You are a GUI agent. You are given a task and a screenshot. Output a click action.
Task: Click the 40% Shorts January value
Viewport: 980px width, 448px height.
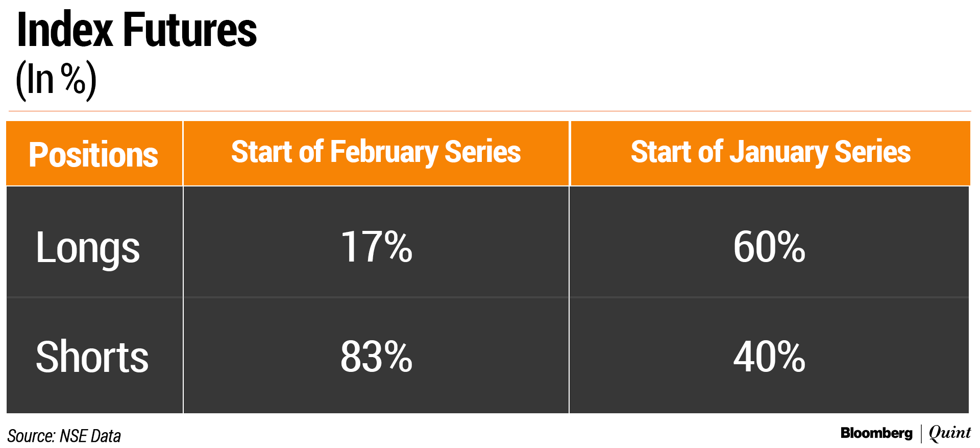click(x=769, y=357)
